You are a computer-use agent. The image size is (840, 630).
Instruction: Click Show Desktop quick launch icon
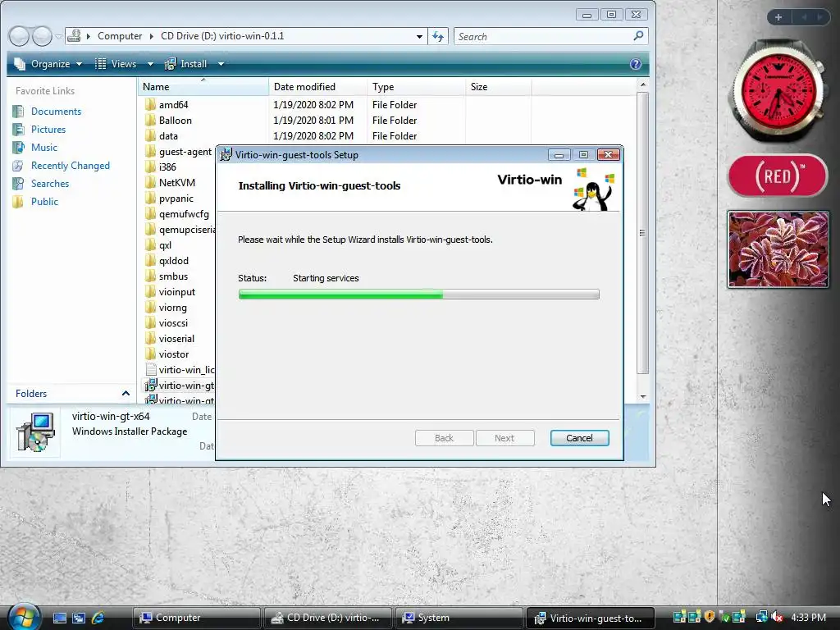coord(59,618)
